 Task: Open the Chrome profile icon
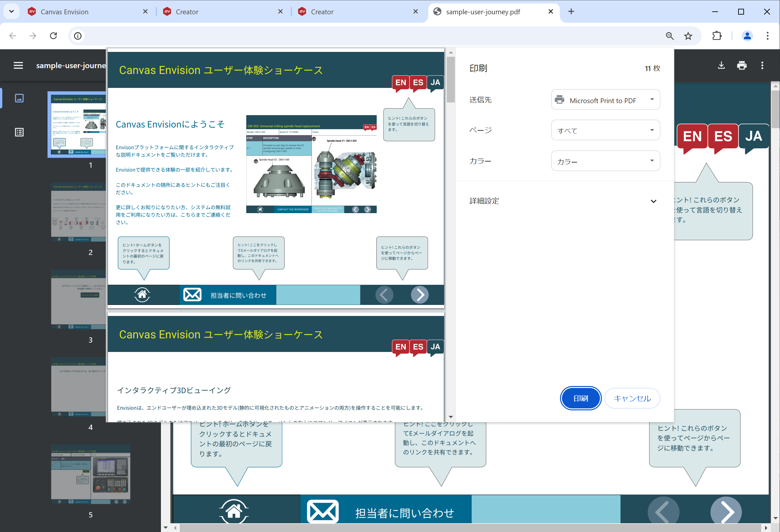[747, 36]
